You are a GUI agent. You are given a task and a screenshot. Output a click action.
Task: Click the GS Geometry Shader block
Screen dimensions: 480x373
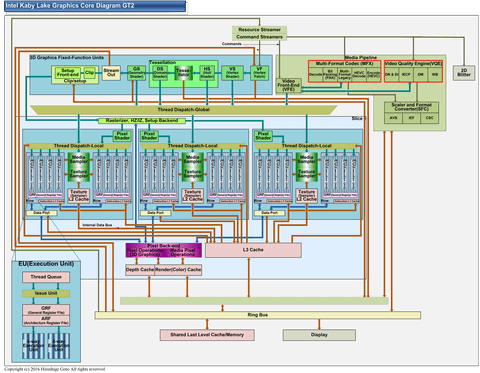click(x=136, y=73)
